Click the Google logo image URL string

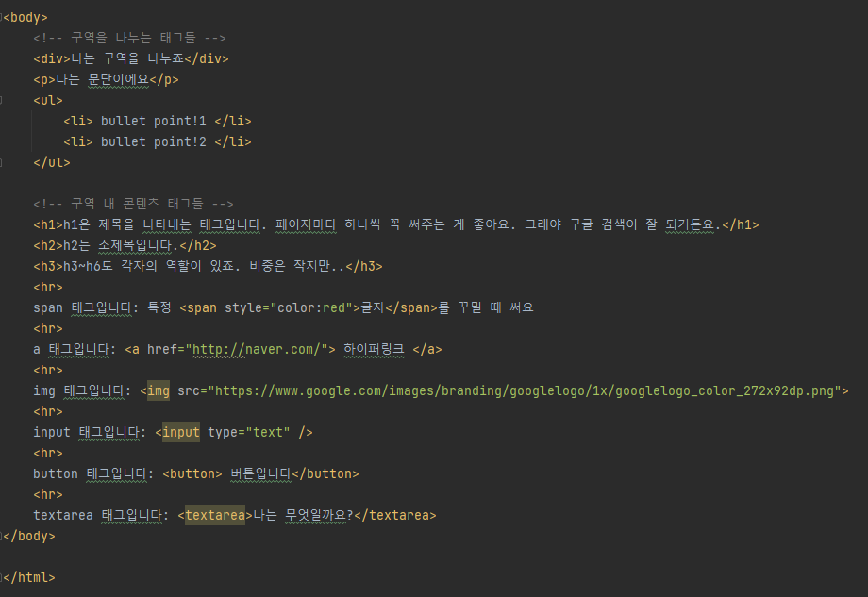[x=525, y=391]
